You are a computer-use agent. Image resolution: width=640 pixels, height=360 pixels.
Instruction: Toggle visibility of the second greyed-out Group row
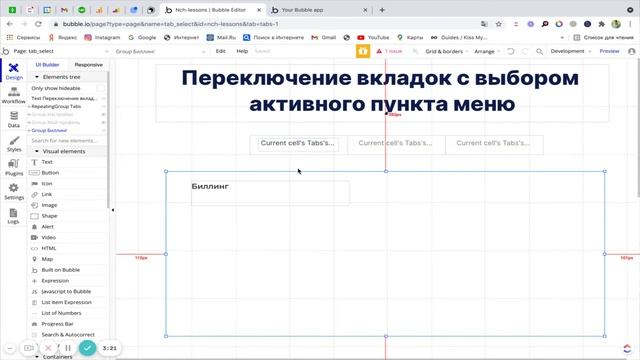tap(103, 122)
